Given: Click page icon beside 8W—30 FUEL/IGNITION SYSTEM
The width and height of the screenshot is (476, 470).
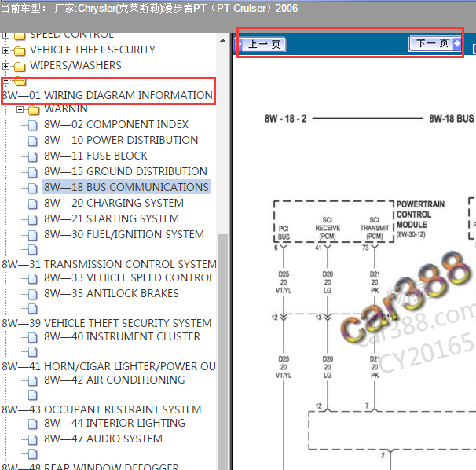Looking at the screenshot, I should [x=33, y=236].
